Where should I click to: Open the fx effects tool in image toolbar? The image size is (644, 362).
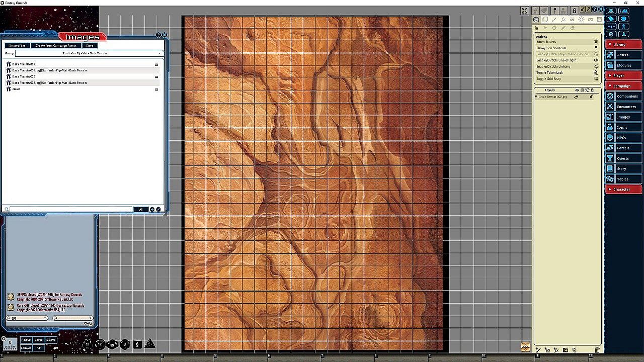click(563, 20)
